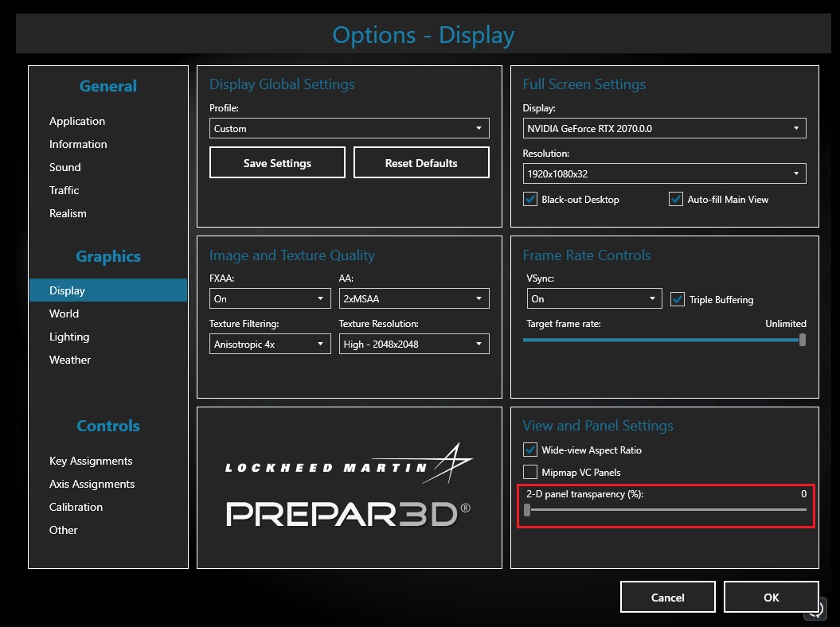Open the Resolution dropdown
Screen dimensions: 840x627
[665, 173]
